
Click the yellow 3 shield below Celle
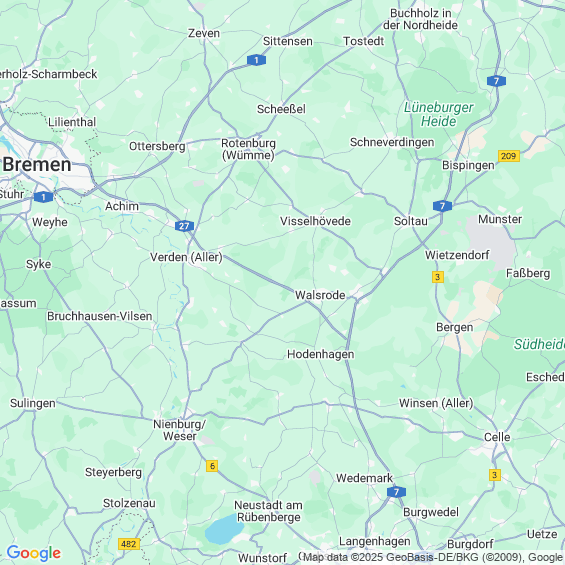click(495, 475)
